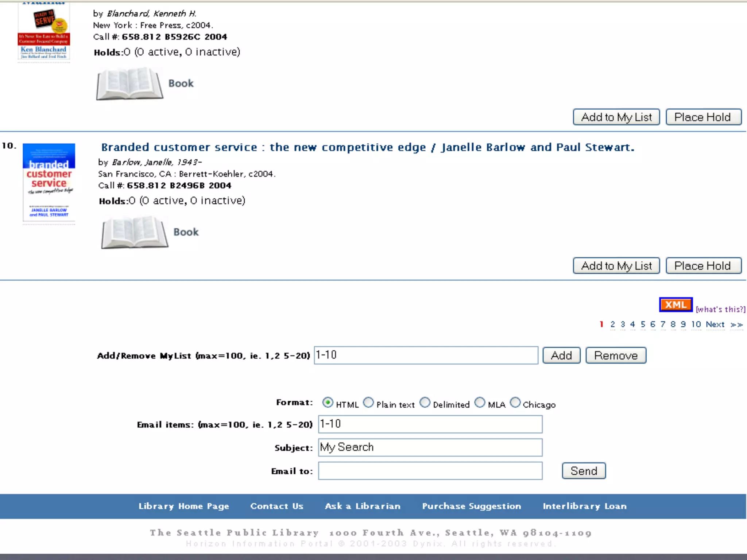Open the Branded customer service cover thumbnail
Viewport: 747px width, 560px height.
tap(49, 182)
